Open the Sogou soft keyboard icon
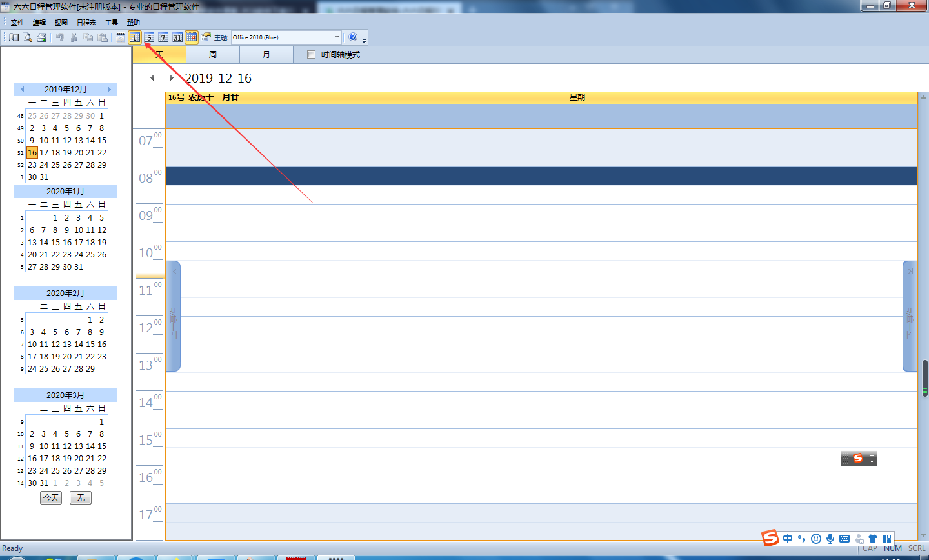Screen dimensions: 929x560 pyautogui.click(x=844, y=539)
